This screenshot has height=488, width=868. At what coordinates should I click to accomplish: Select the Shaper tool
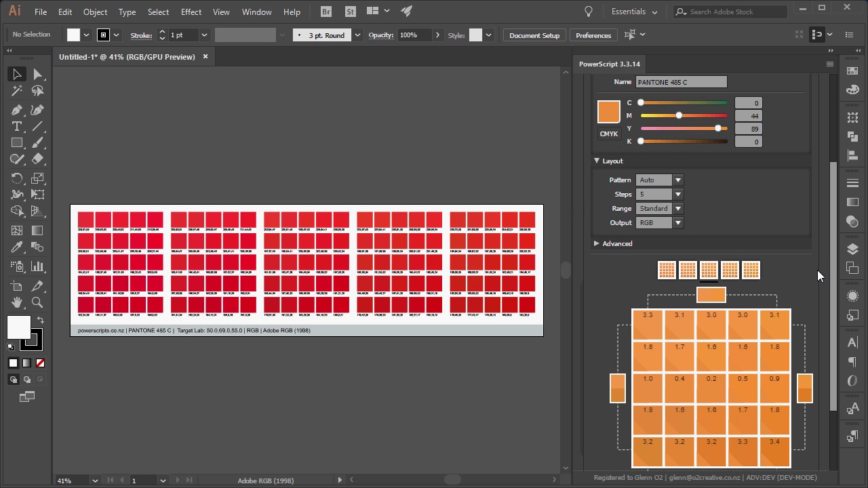click(17, 159)
